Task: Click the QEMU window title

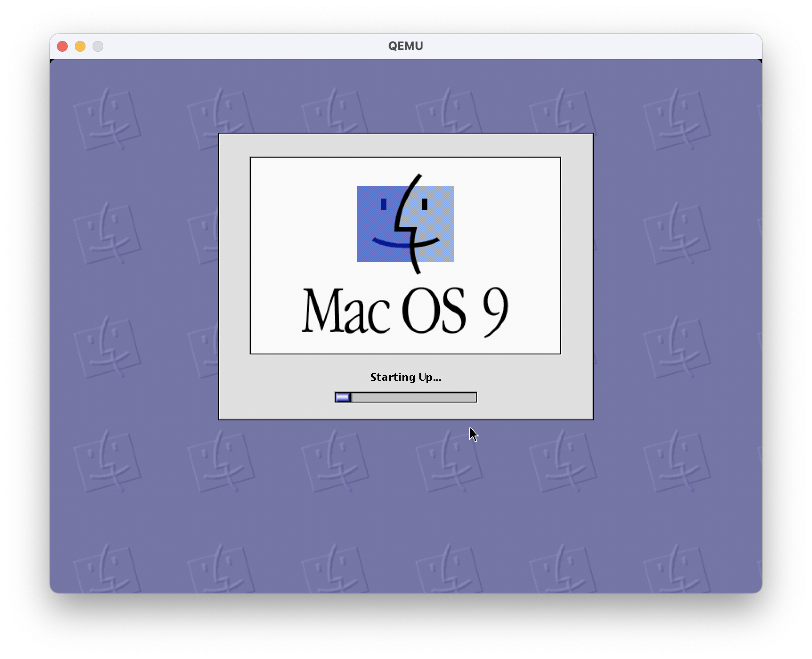Action: [406, 46]
